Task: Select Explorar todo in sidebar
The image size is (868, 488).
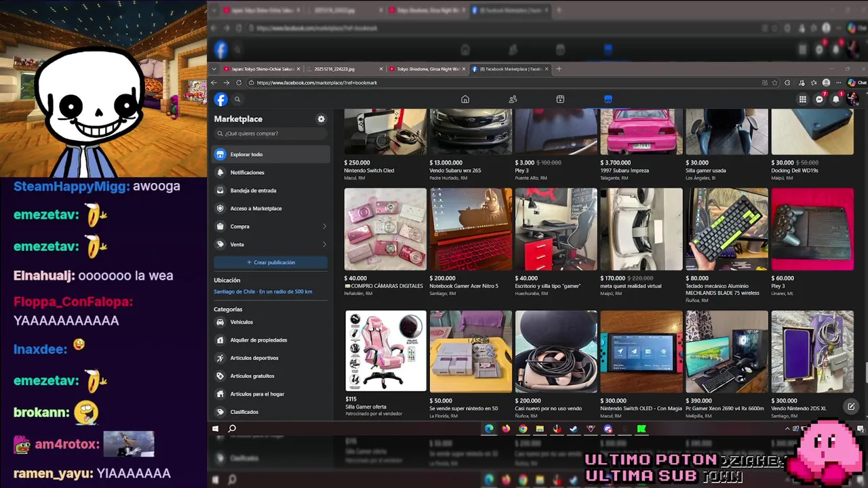Action: 271,155
